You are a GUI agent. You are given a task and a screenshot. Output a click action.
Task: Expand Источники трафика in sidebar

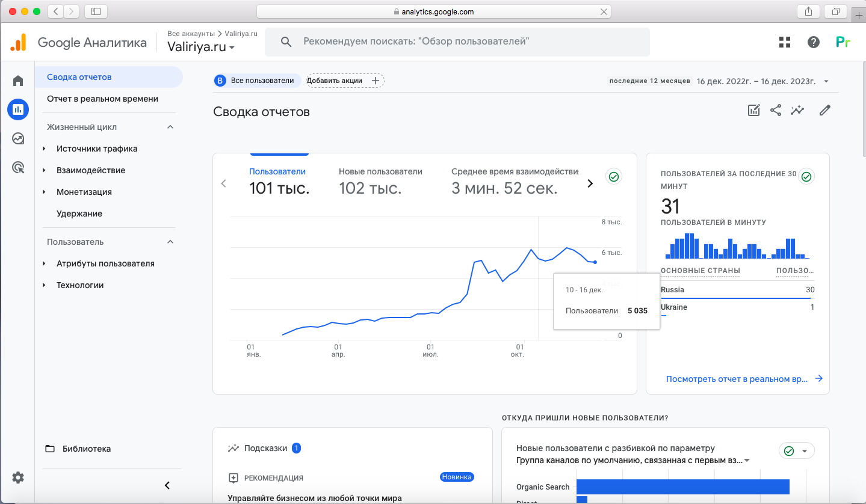[x=44, y=149]
